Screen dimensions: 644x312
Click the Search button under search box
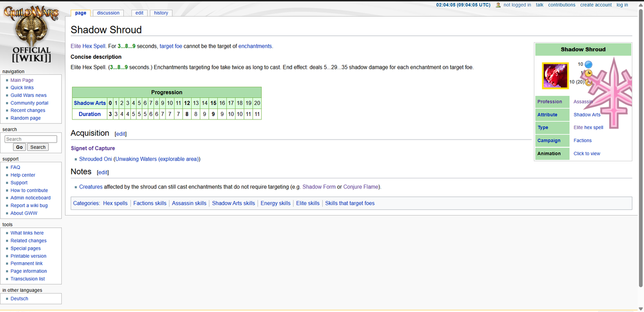coord(38,147)
